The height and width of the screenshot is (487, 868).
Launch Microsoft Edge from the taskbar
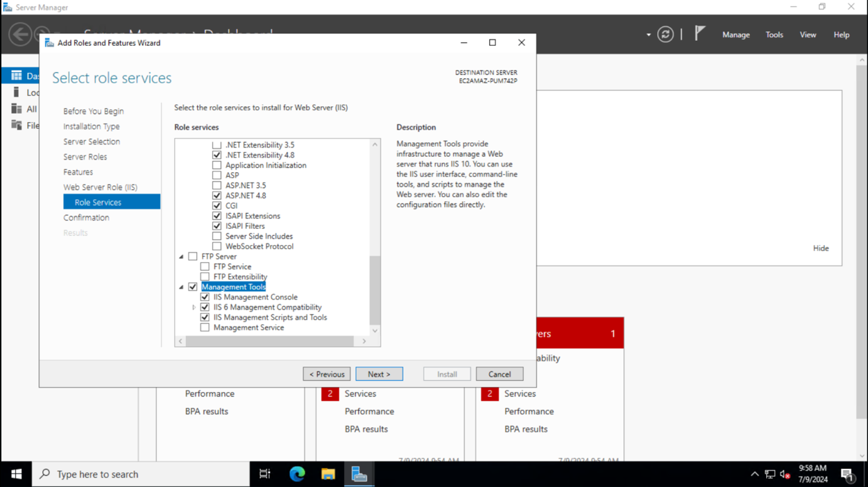click(296, 474)
